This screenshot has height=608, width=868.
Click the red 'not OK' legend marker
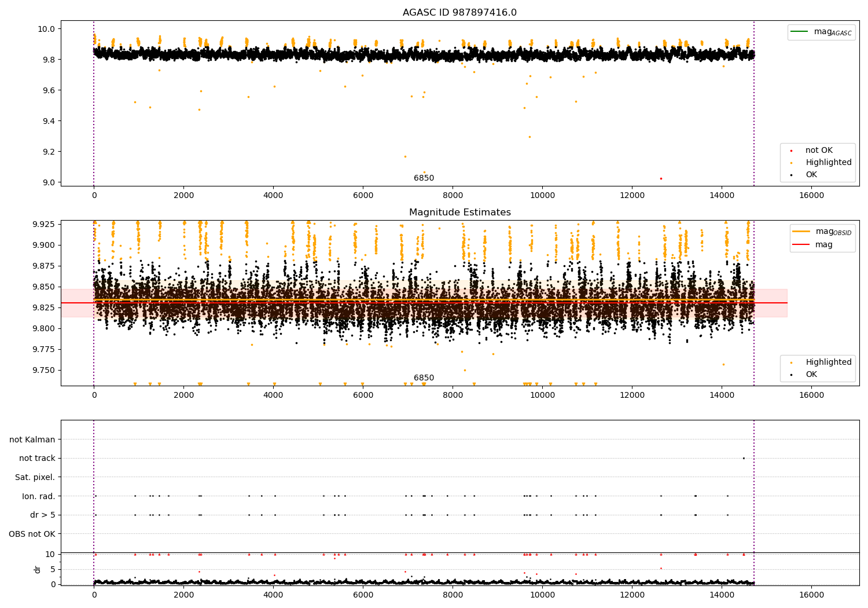tap(791, 151)
